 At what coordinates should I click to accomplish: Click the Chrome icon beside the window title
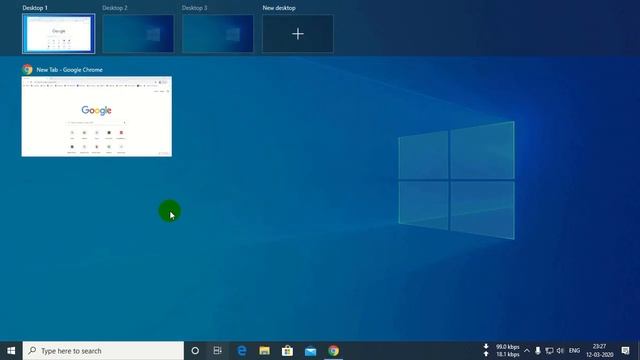(27, 69)
